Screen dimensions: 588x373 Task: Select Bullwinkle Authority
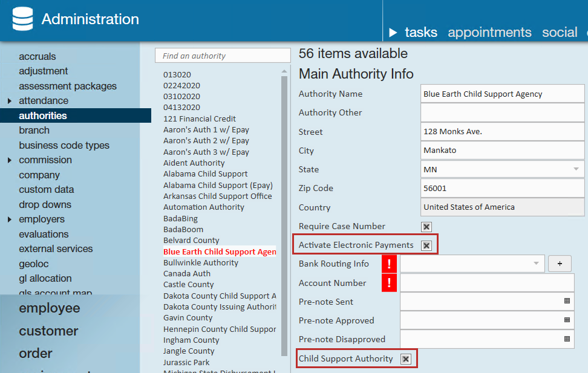(x=201, y=262)
